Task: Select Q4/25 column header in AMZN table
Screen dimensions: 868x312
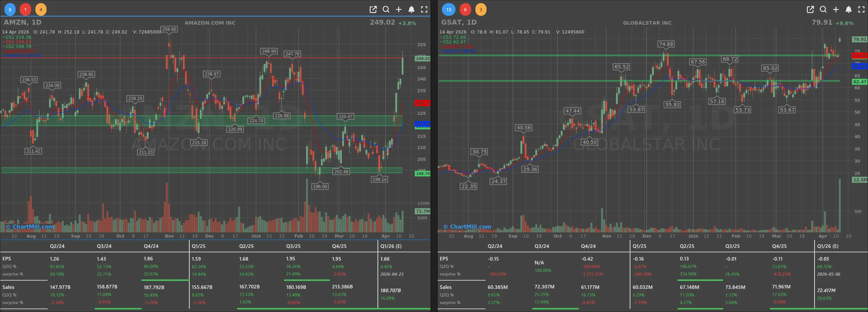Action: [339, 246]
